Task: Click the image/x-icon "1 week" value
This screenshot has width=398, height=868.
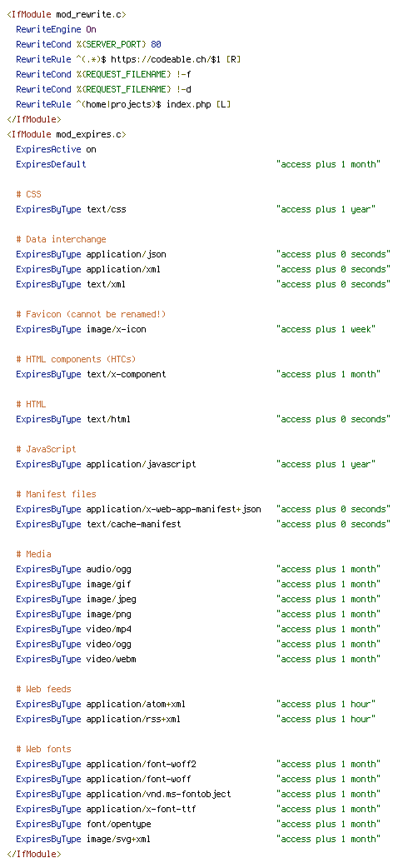Action: pyautogui.click(x=326, y=329)
